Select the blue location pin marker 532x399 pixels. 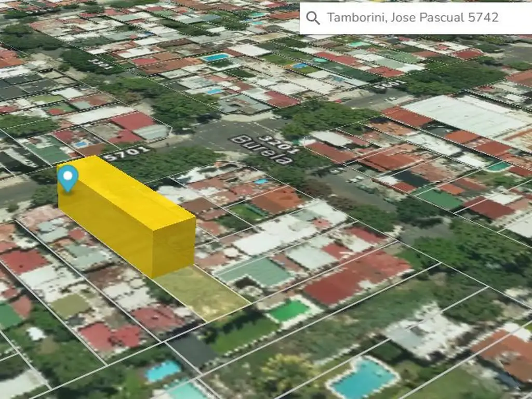(x=68, y=178)
